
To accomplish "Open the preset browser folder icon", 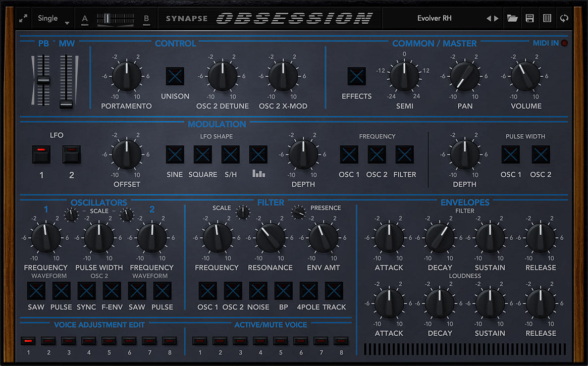I will 512,18.
